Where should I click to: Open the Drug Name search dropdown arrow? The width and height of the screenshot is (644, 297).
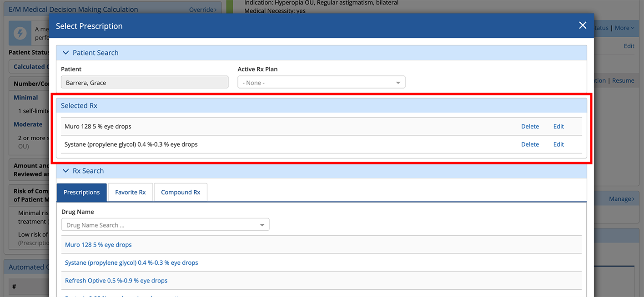coord(262,225)
